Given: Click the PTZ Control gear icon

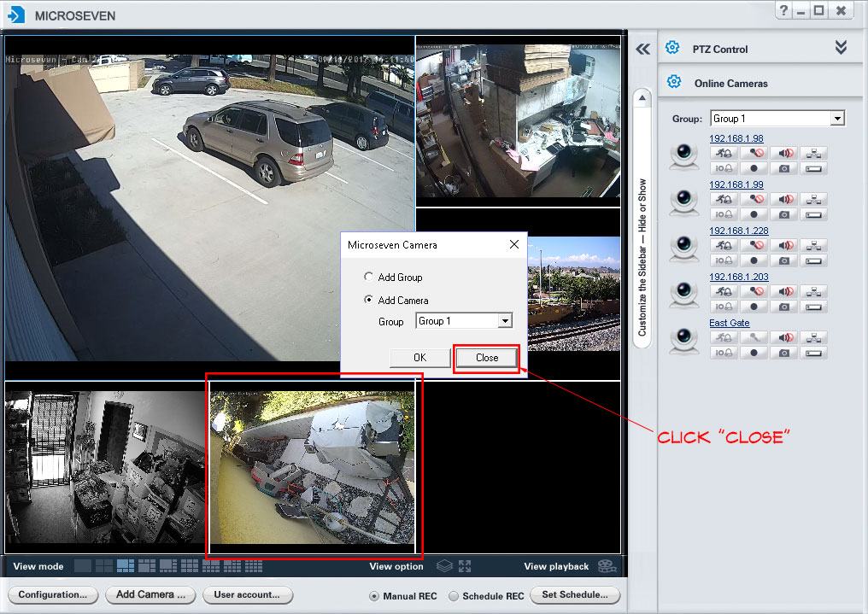Looking at the screenshot, I should pos(672,48).
